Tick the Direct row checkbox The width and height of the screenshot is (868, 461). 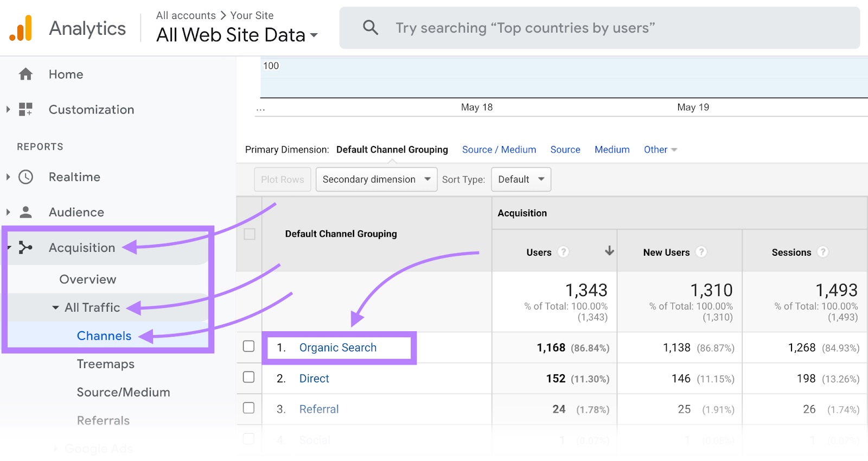(x=249, y=377)
